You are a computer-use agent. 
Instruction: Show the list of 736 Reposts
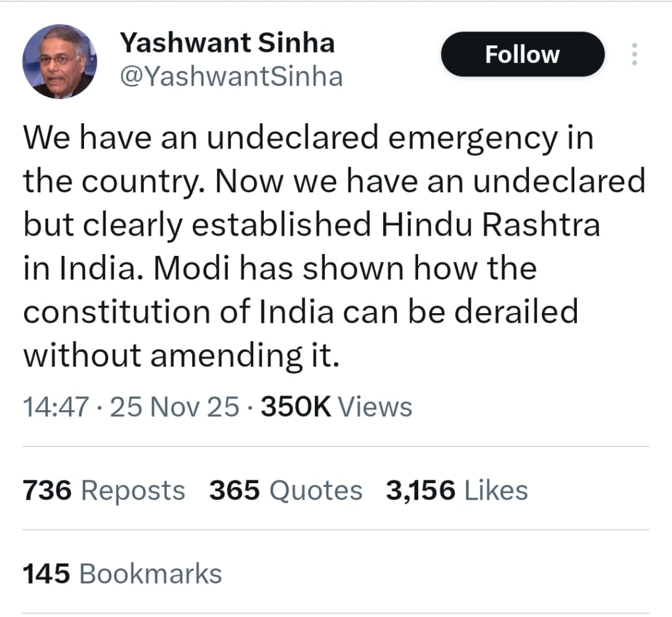[x=104, y=490]
